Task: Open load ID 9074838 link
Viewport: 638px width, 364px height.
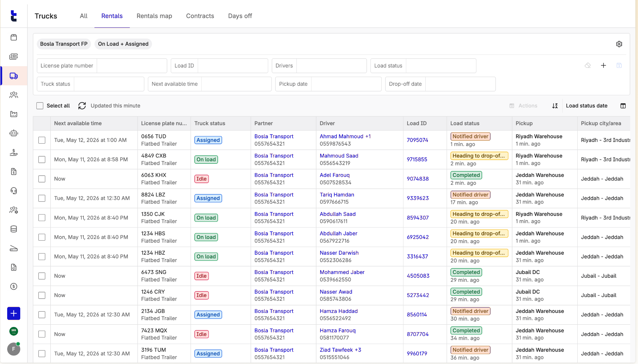Action: coord(418,179)
